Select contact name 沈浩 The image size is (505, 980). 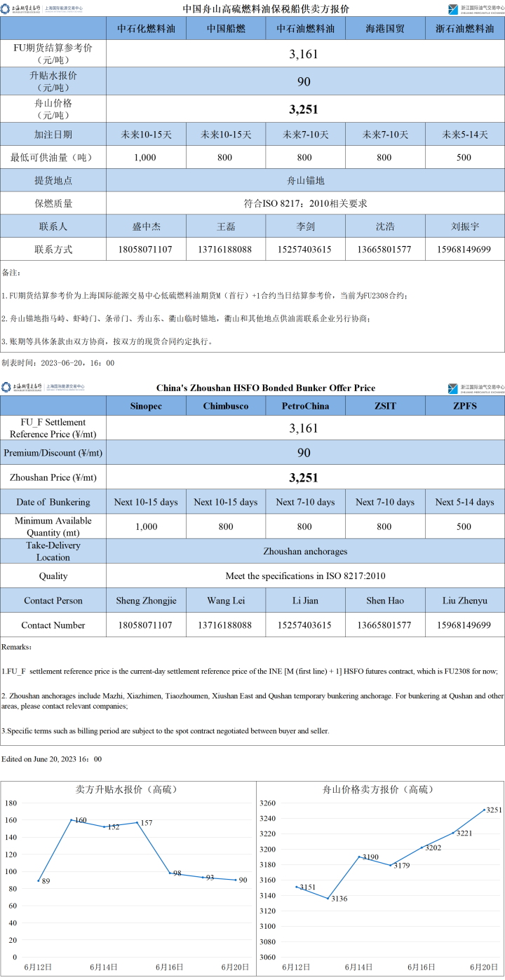coord(385,226)
